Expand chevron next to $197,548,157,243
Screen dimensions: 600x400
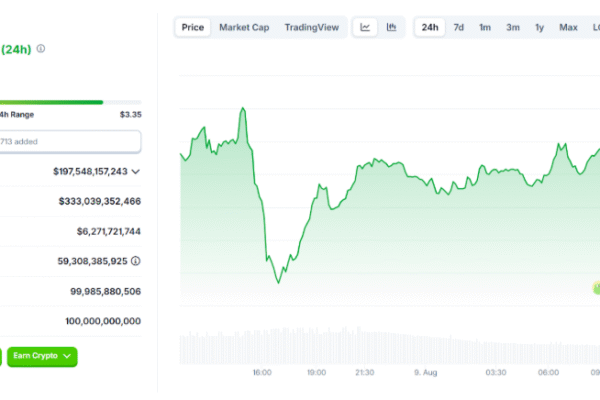pos(136,172)
